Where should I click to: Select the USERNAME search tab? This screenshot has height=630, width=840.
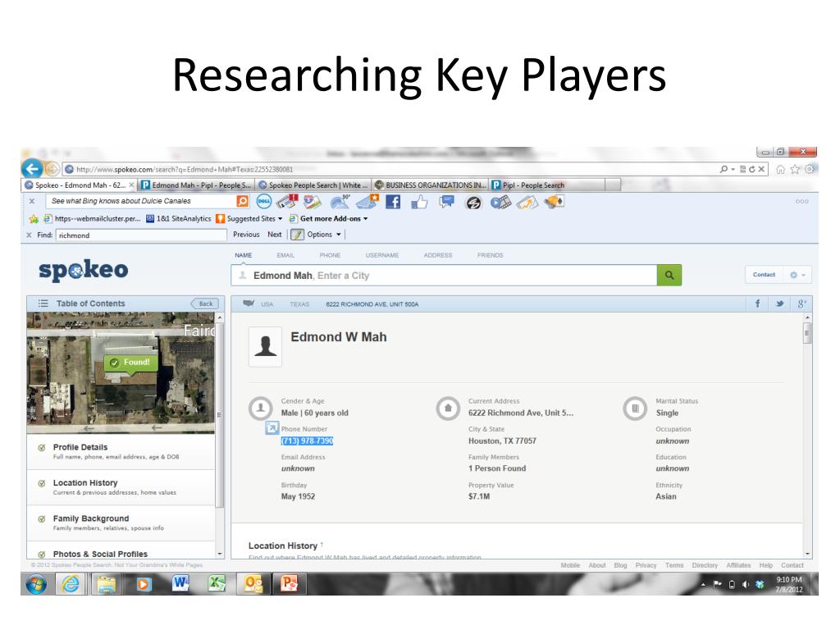point(382,256)
